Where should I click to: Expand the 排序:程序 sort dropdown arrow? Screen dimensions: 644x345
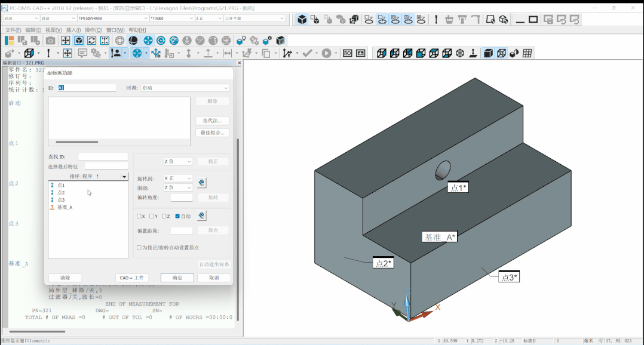point(124,177)
